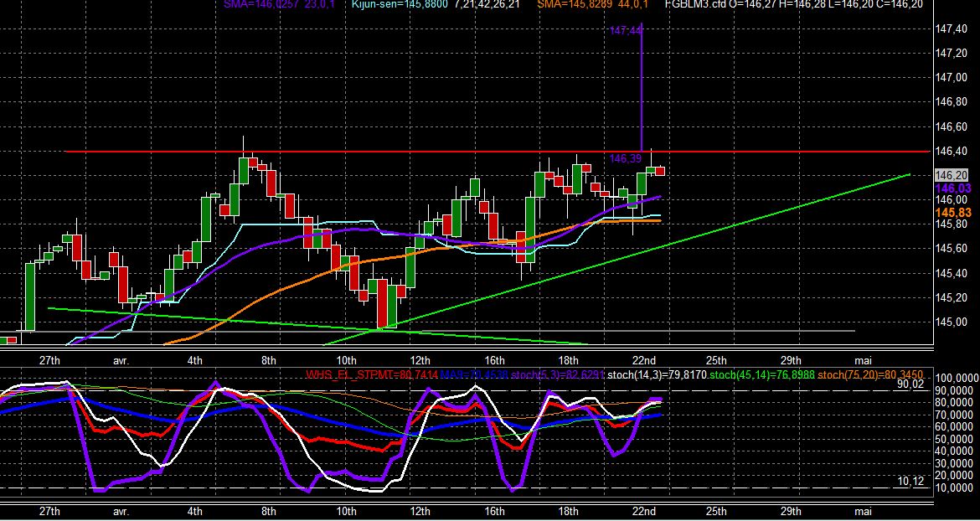
Task: Click the 30,0000 oscillator scale label
Action: (x=954, y=464)
